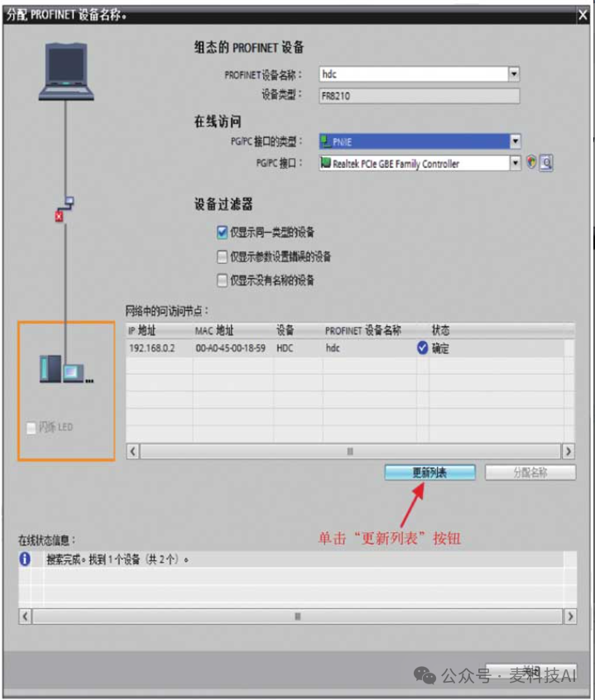
Task: Click the interface search magnifier icon
Action: click(546, 162)
